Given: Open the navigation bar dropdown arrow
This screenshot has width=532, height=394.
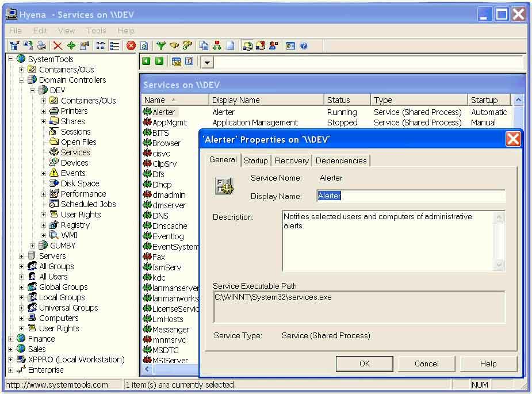Looking at the screenshot, I should pos(206,62).
